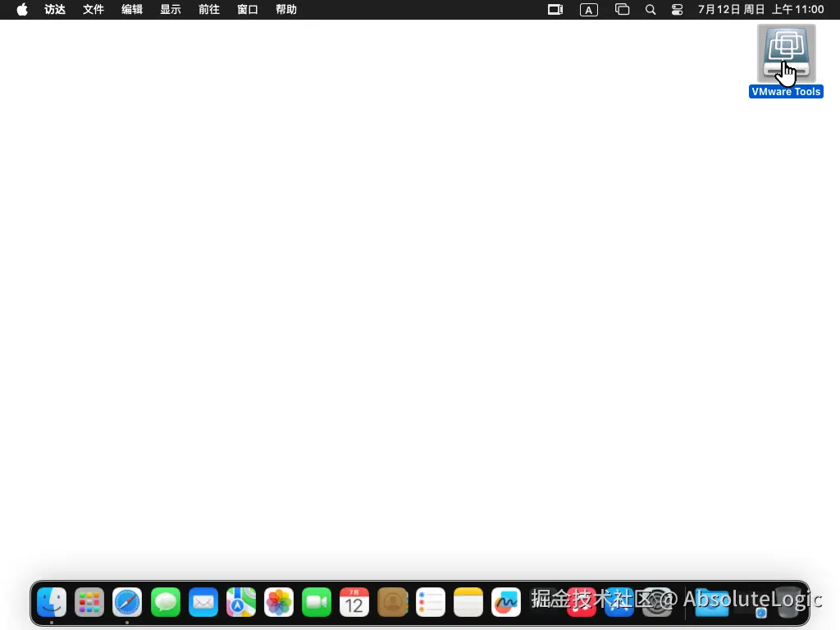Open Finder from the Dock
The height and width of the screenshot is (630, 840).
[52, 602]
